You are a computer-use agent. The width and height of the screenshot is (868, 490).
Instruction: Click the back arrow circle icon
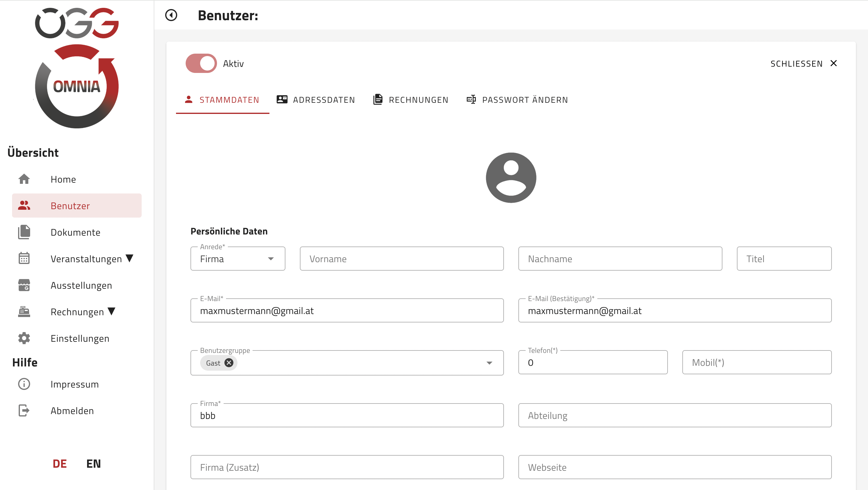pos(171,15)
